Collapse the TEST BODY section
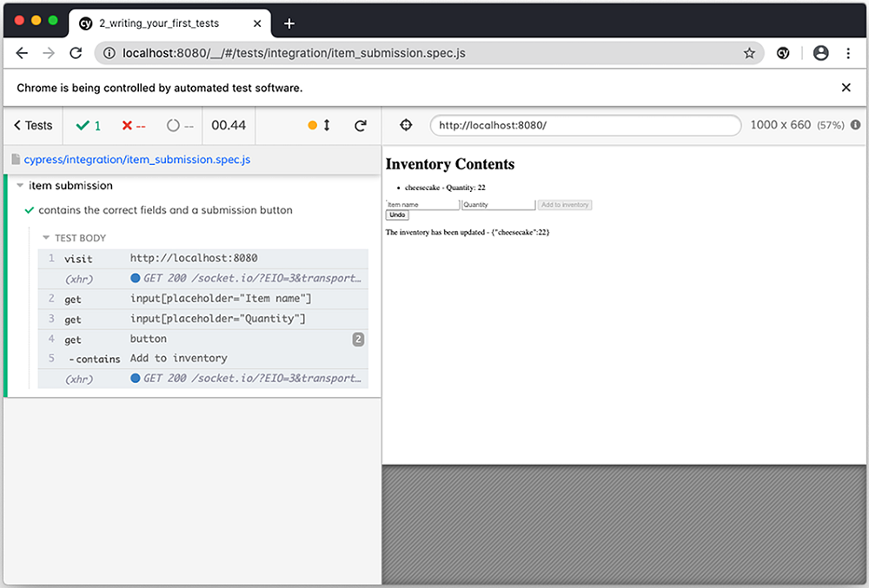869x588 pixels. (x=47, y=238)
